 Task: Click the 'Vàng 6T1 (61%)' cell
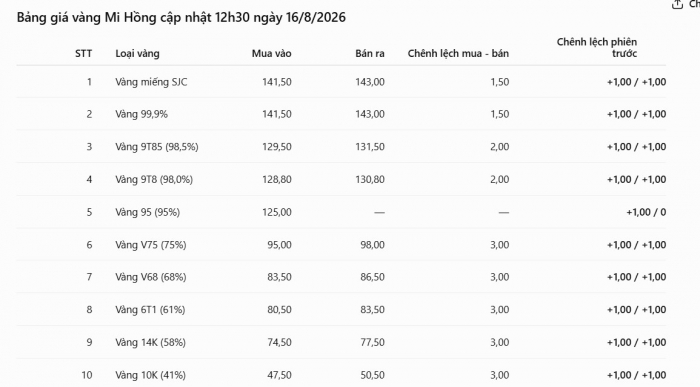[150, 310]
